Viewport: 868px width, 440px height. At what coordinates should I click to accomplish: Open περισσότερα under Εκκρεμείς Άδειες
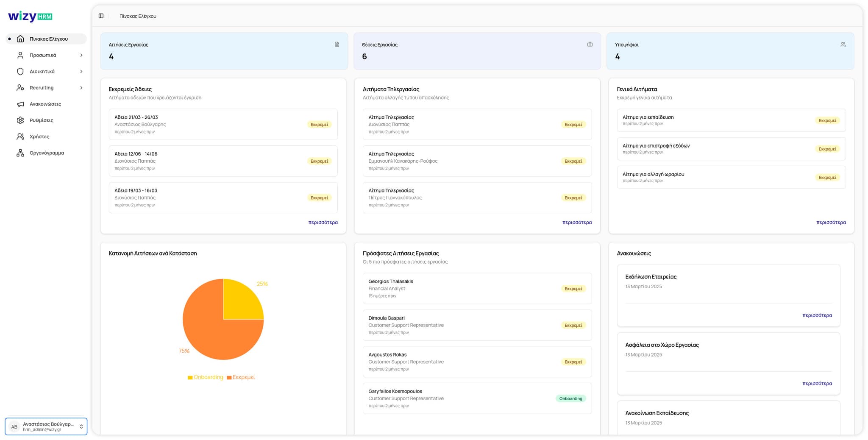323,222
